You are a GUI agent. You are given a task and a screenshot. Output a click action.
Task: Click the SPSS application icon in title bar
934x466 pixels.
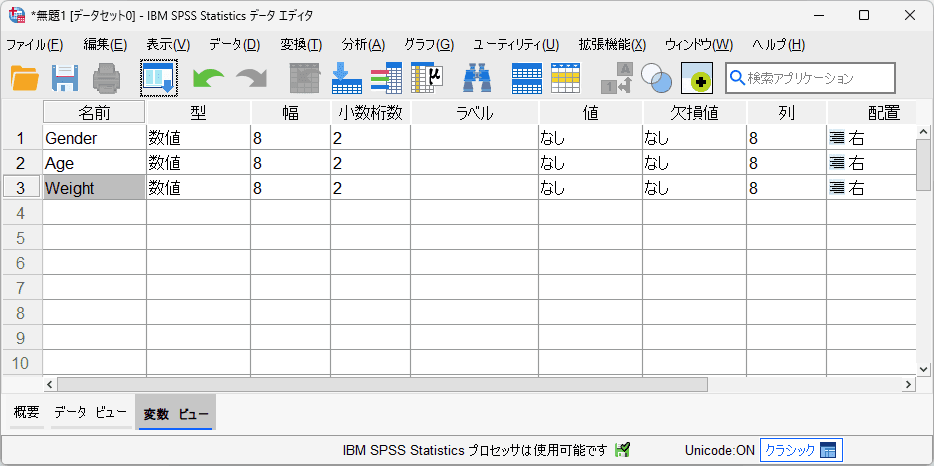(x=17, y=15)
